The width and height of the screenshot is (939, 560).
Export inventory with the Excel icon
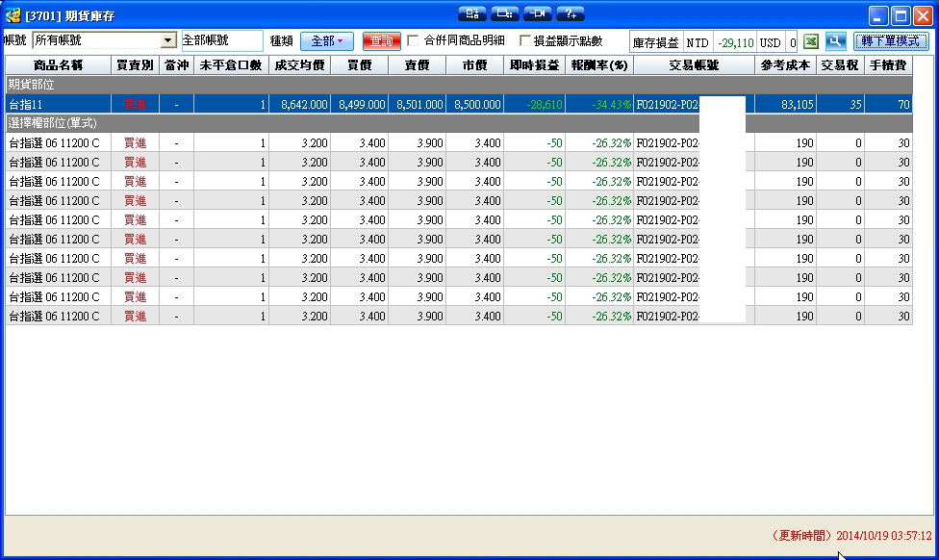click(x=811, y=41)
